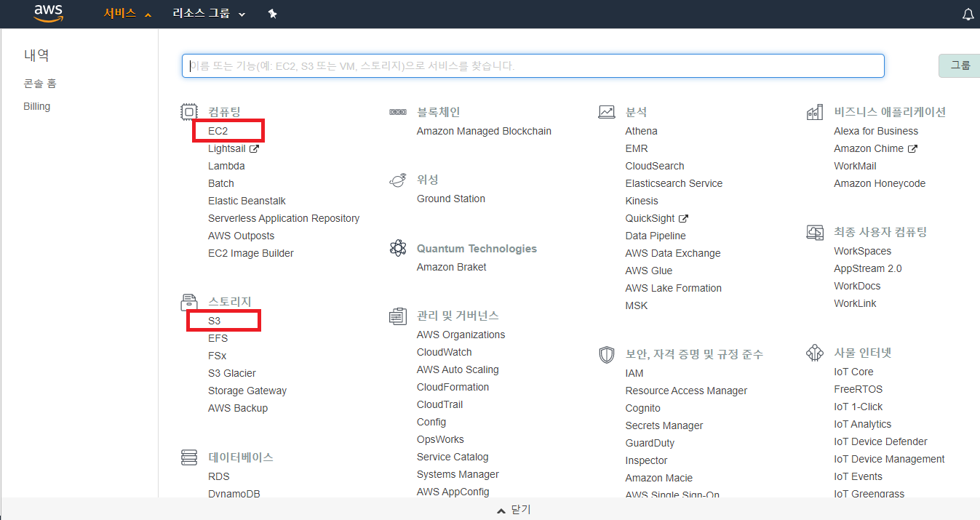The height and width of the screenshot is (520, 980).
Task: Click the 비즈니스 애플리케이션 icon
Action: [815, 112]
